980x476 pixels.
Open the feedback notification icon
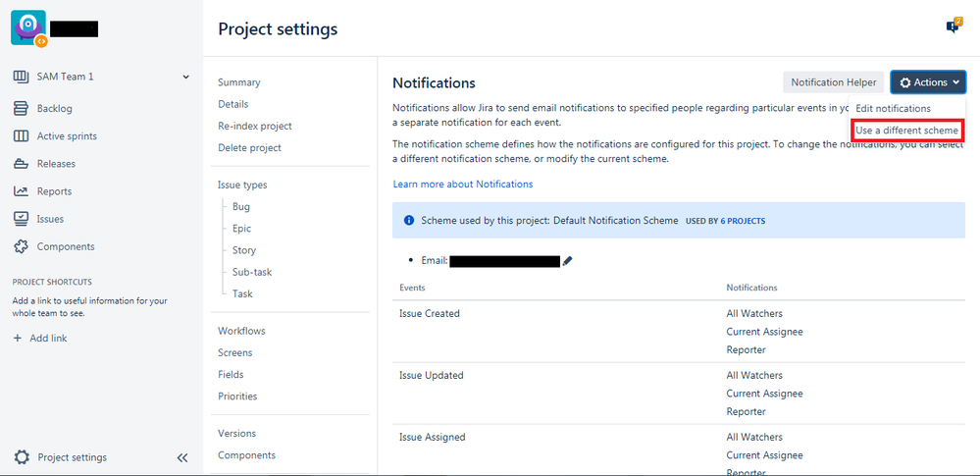(954, 26)
